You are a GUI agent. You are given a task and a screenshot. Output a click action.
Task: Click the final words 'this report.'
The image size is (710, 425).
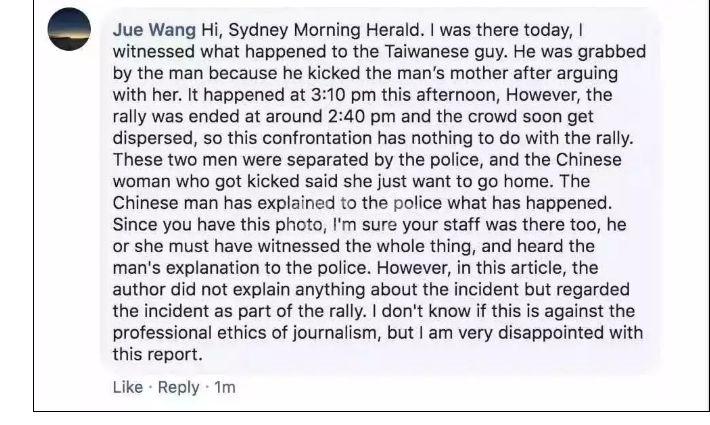tap(158, 354)
